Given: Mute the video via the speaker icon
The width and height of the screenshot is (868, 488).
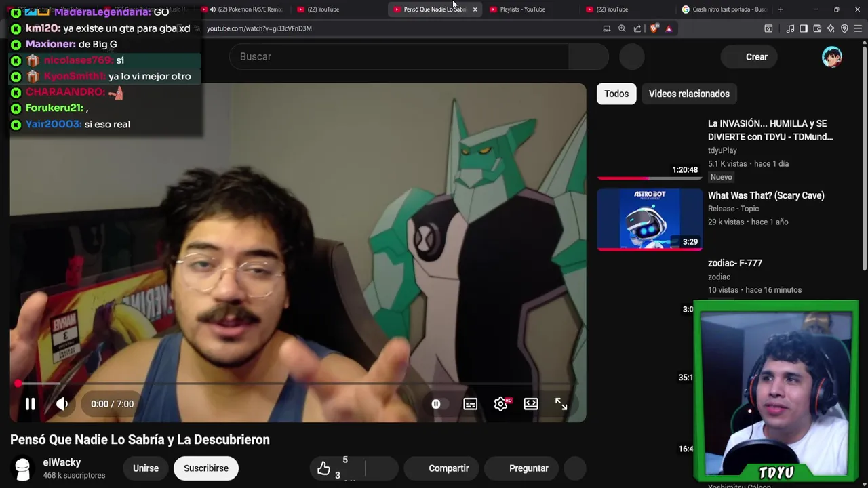Looking at the screenshot, I should [62, 404].
